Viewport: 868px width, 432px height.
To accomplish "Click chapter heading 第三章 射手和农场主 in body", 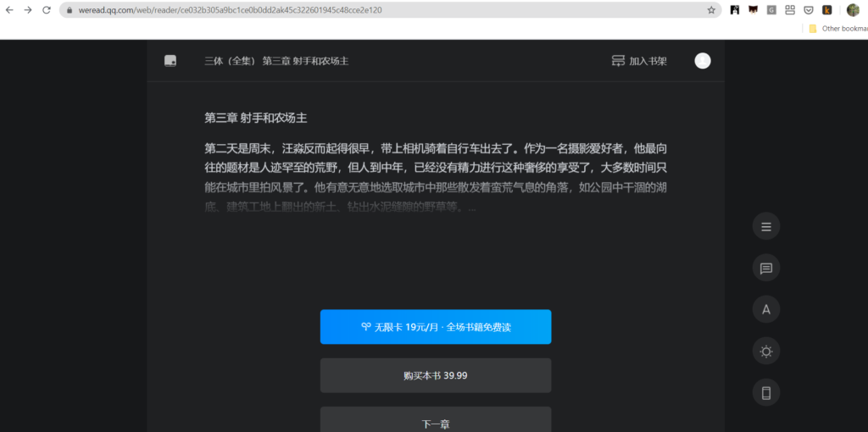I will point(256,118).
